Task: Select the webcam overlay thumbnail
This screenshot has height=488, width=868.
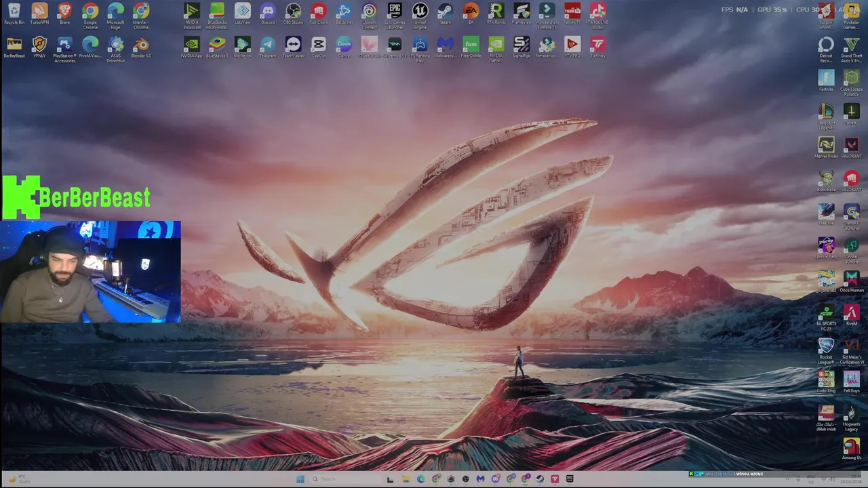Action: click(91, 271)
